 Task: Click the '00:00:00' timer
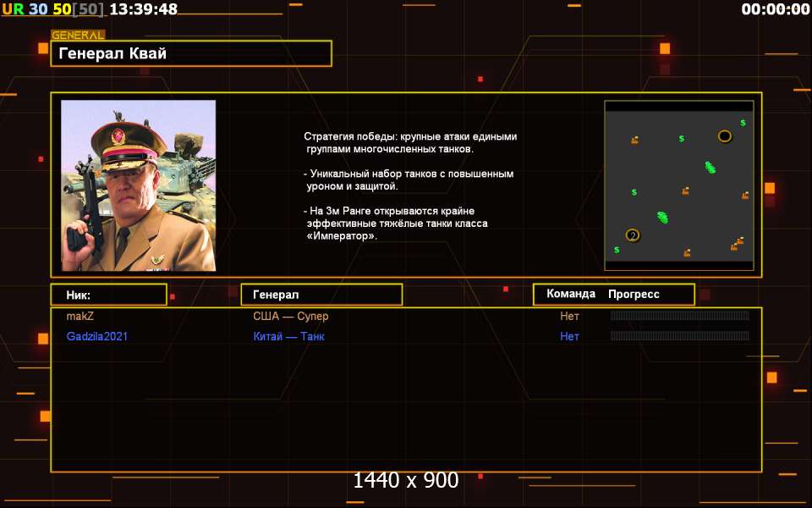click(776, 8)
